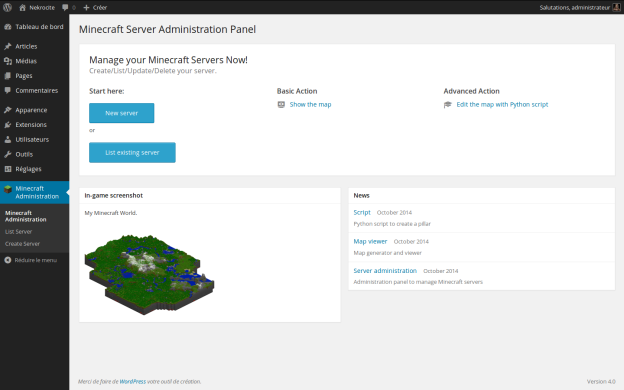
Task: Click the List existing server button
Action: 132,152
